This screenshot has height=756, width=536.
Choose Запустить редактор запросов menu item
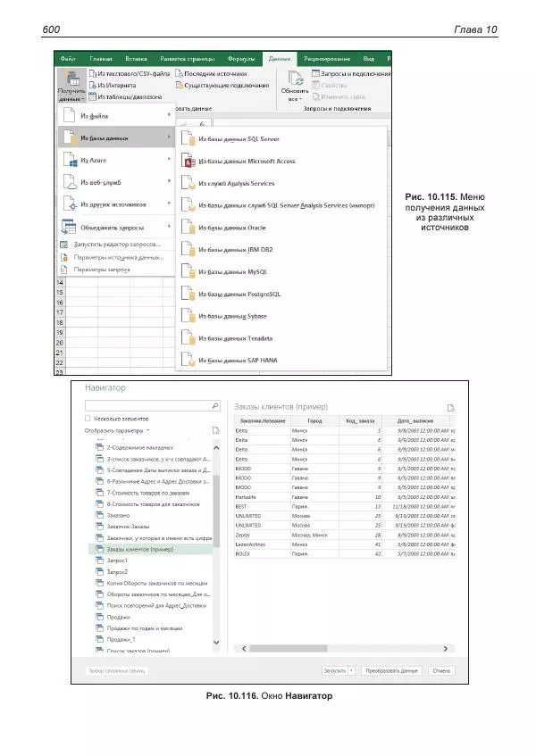point(116,244)
